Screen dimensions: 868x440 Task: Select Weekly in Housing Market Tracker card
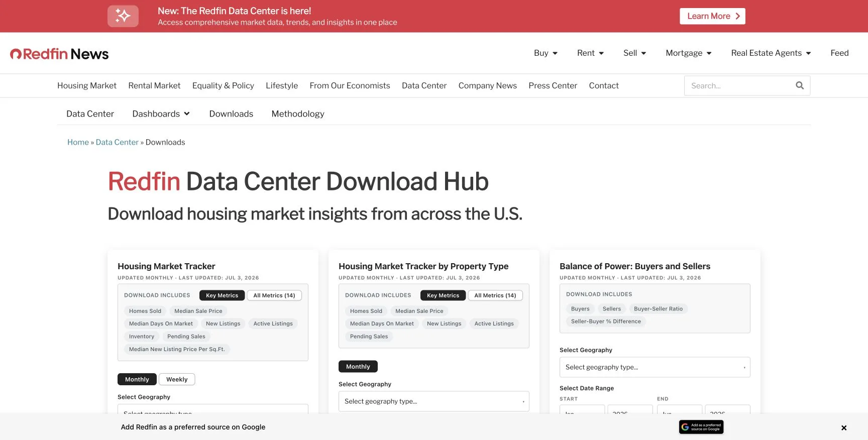[177, 379]
